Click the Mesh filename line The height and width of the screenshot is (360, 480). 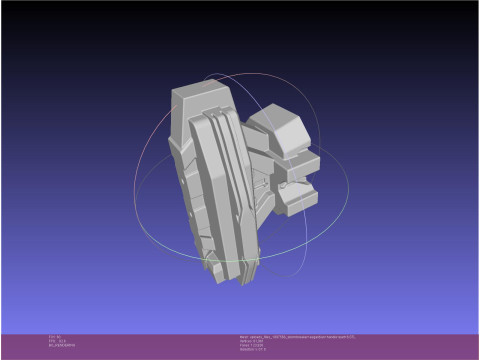[298, 337]
